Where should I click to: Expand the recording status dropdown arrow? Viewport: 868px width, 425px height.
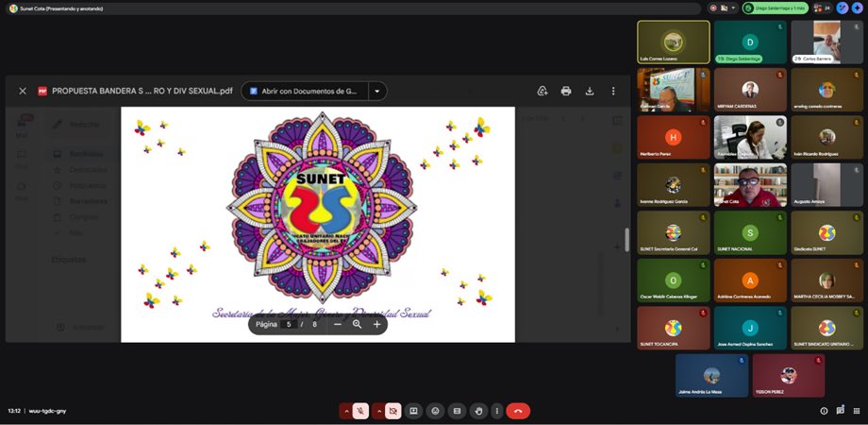pyautogui.click(x=733, y=8)
